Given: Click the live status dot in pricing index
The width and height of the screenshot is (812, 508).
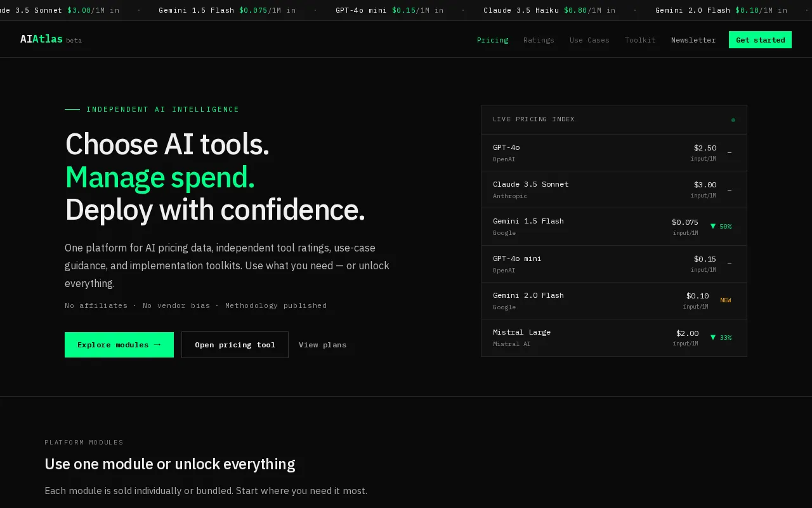Looking at the screenshot, I should pos(733,119).
